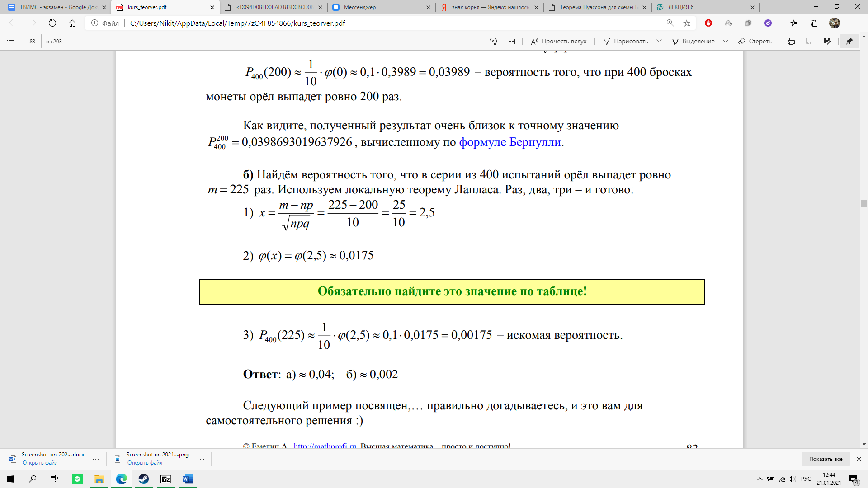Print the PDF document
This screenshot has width=868, height=488.
pyautogui.click(x=791, y=41)
